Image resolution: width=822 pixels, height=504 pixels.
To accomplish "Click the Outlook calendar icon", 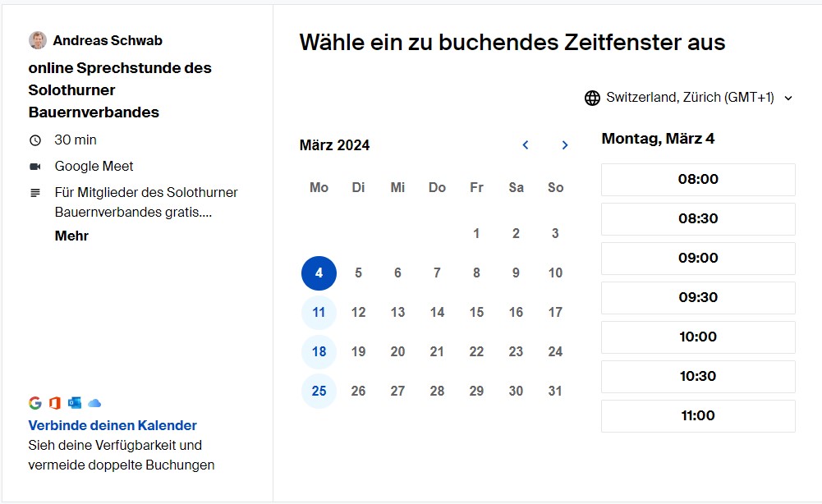I will point(75,403).
